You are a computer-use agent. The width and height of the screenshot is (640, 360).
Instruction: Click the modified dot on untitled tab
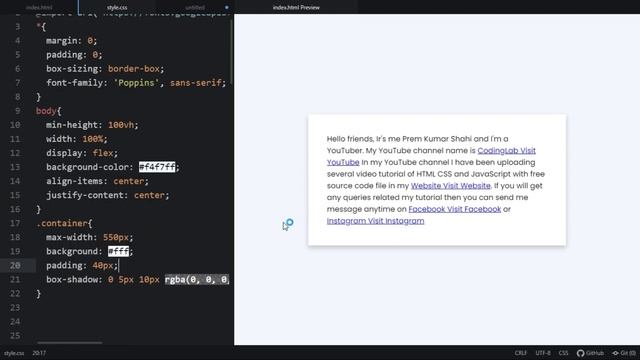tap(227, 7)
